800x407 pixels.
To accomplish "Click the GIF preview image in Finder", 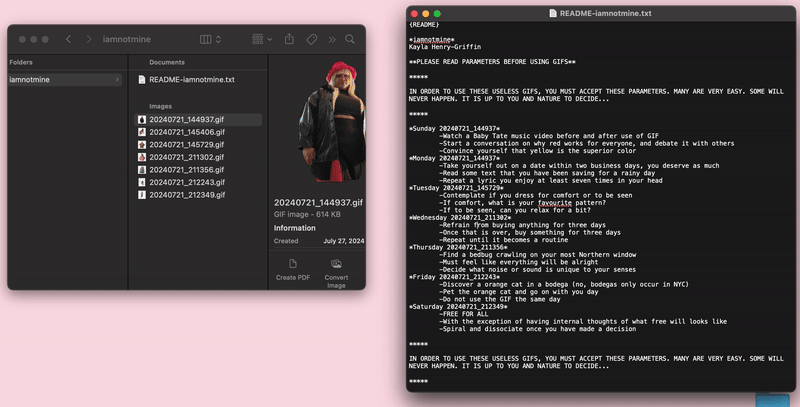I will click(332, 121).
